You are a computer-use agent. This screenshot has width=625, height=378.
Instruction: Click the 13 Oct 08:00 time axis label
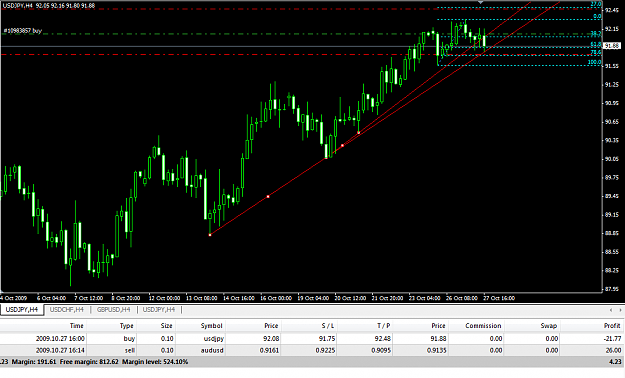[x=202, y=298]
